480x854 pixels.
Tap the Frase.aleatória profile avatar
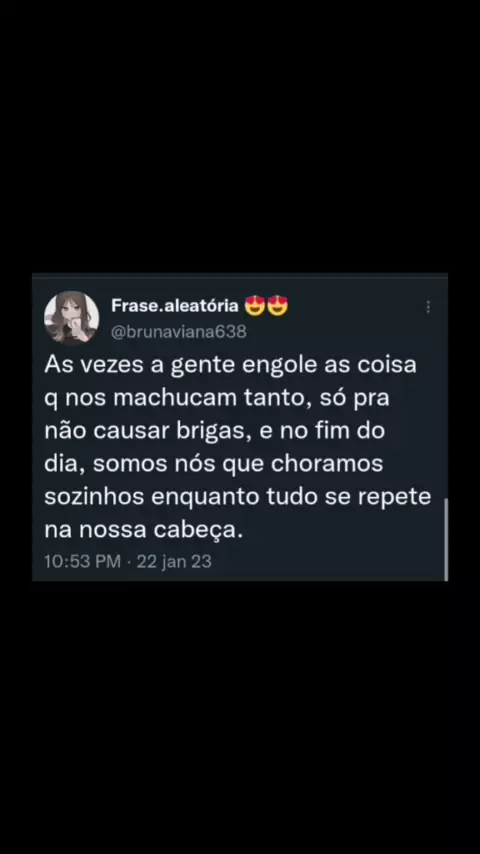pos(71,318)
